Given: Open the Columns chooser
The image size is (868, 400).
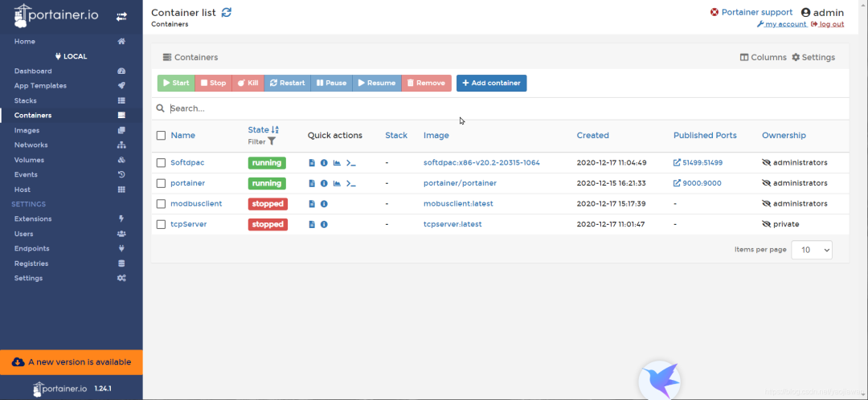Looking at the screenshot, I should 763,58.
